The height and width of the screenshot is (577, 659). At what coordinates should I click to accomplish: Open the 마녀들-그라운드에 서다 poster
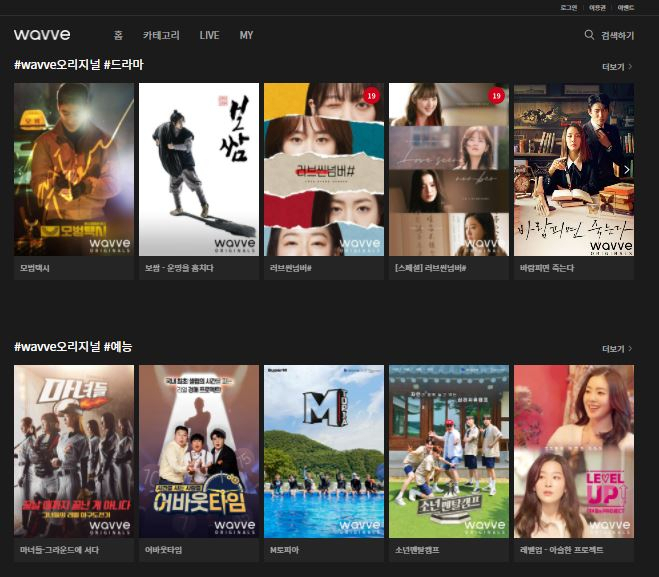coord(74,451)
